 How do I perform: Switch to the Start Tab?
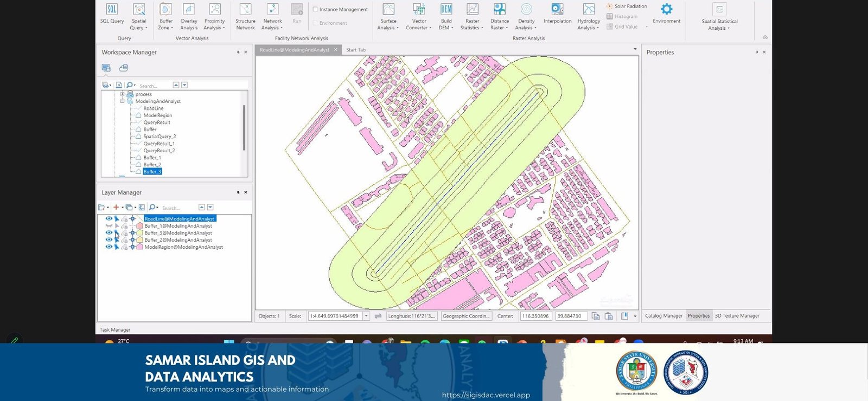point(356,50)
